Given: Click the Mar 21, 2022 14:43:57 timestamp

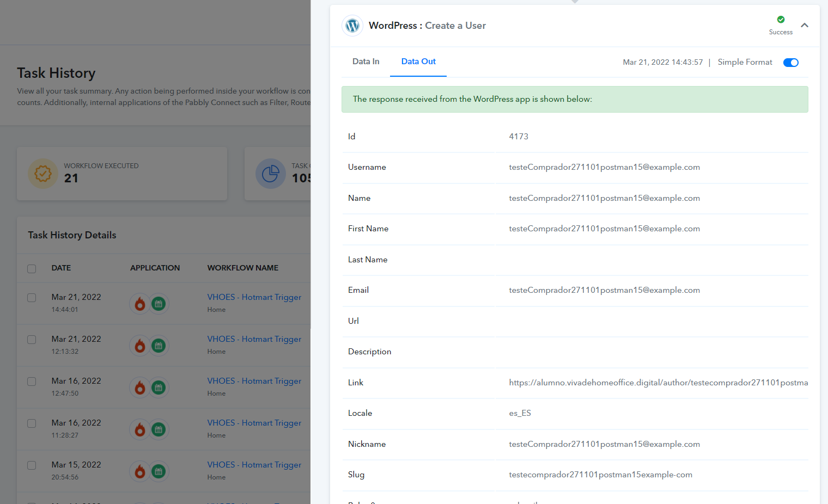Looking at the screenshot, I should click(x=662, y=62).
